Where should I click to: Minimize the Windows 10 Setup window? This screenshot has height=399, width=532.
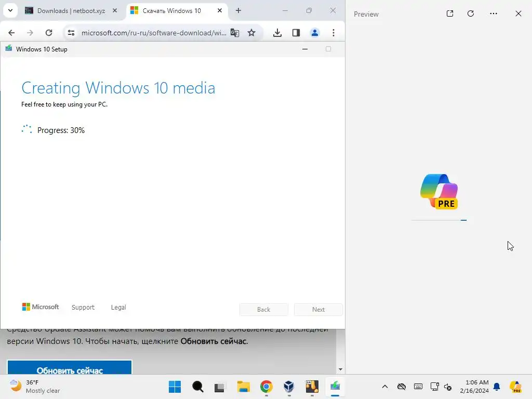pyautogui.click(x=304, y=49)
